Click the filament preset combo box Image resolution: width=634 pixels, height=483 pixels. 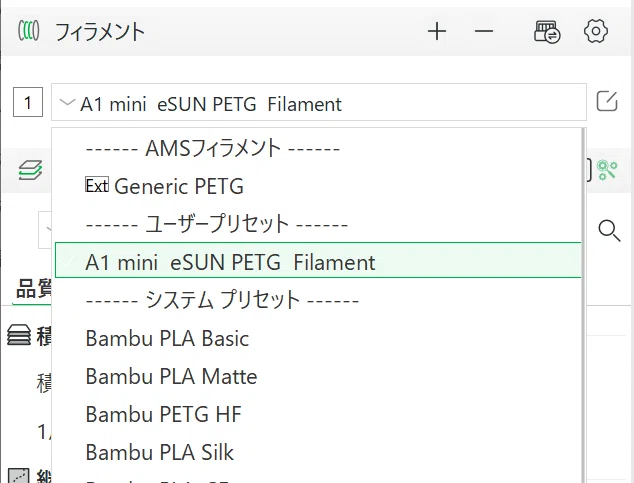click(x=319, y=102)
